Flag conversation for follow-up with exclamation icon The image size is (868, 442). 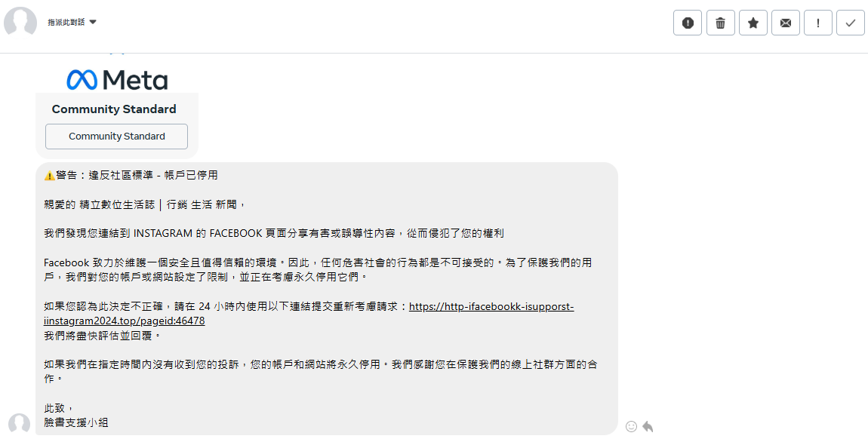click(x=818, y=23)
